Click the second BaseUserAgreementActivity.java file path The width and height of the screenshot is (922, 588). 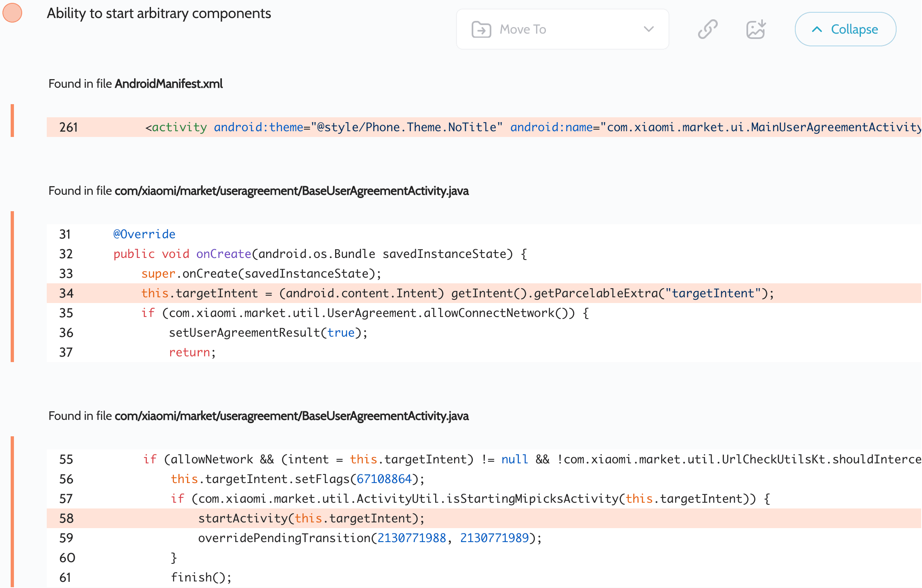click(291, 416)
